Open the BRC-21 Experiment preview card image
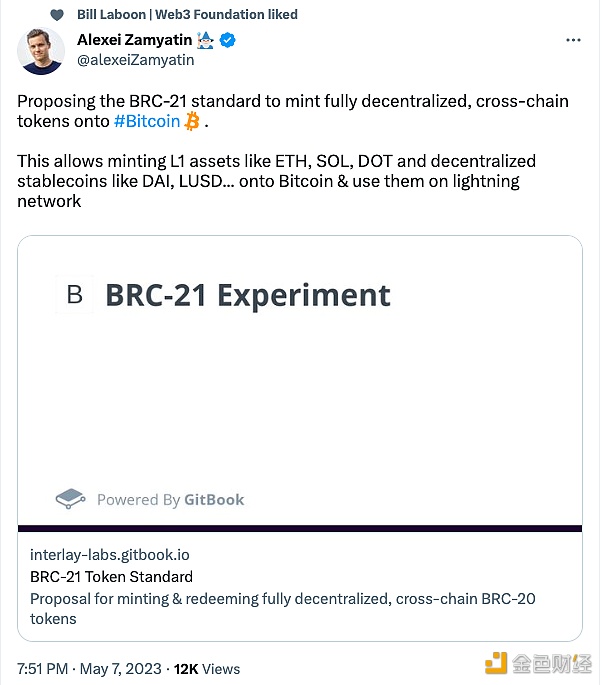 [x=300, y=381]
